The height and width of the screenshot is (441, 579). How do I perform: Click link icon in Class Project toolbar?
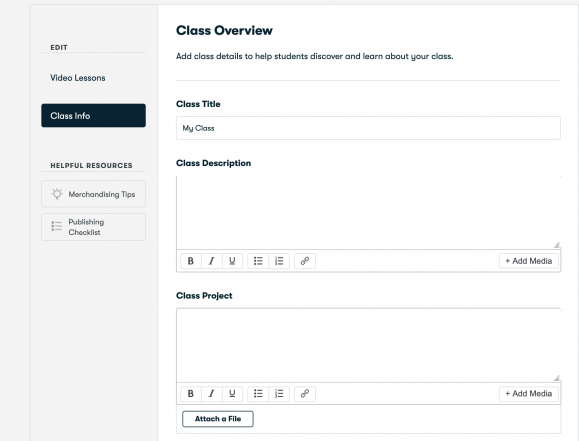pyautogui.click(x=305, y=394)
